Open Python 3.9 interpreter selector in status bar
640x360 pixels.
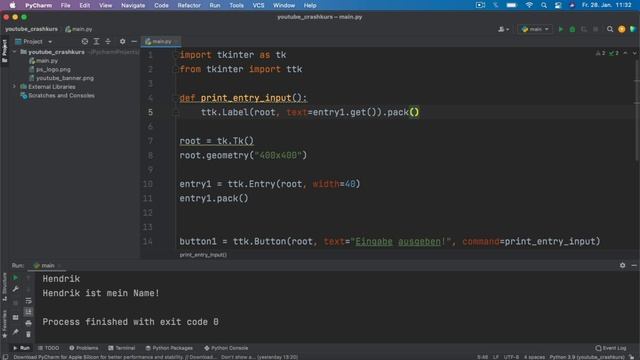(x=587, y=357)
